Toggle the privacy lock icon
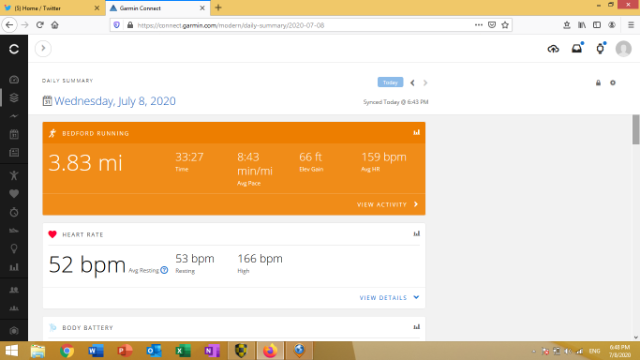The height and width of the screenshot is (360, 640). 598,83
